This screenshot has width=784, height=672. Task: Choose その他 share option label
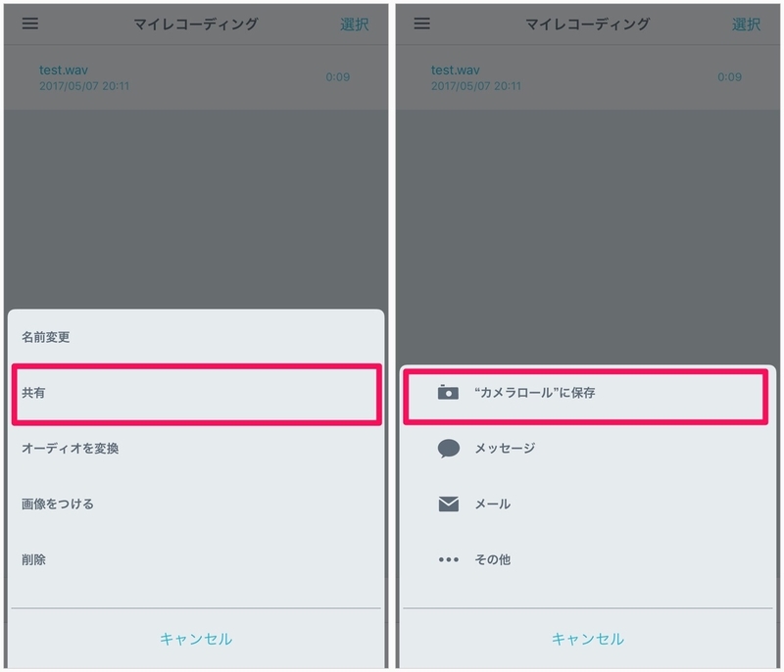coord(493,559)
